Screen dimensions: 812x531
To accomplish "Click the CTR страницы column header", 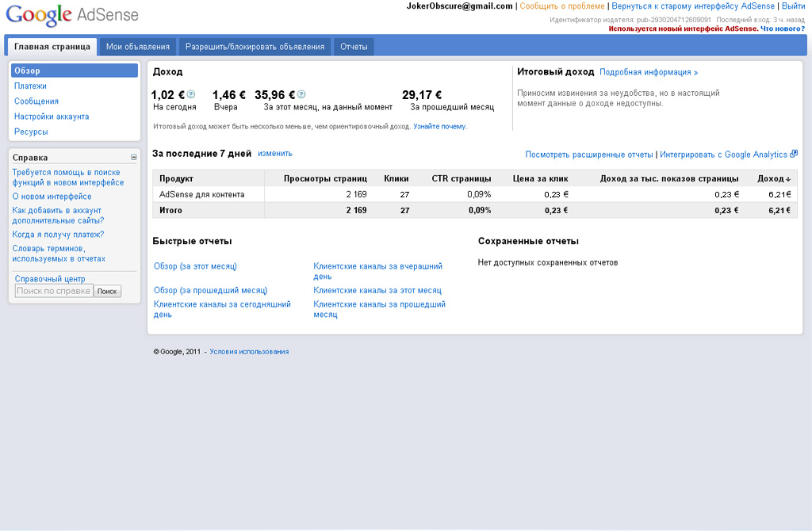I will pos(462,178).
